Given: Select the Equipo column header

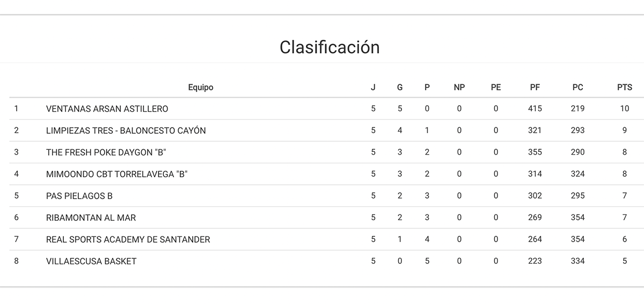Looking at the screenshot, I should point(200,87).
